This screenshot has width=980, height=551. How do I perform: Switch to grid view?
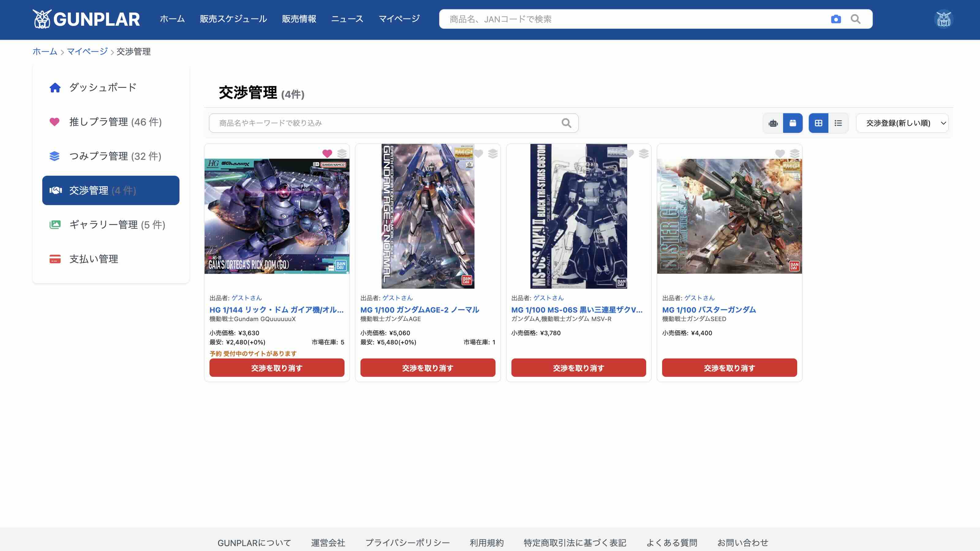tap(818, 123)
